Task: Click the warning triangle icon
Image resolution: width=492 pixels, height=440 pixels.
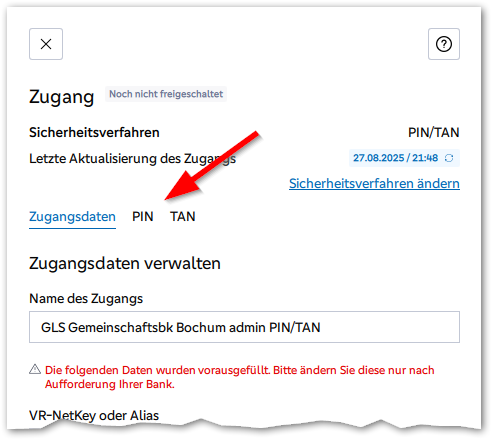Action: [35, 369]
